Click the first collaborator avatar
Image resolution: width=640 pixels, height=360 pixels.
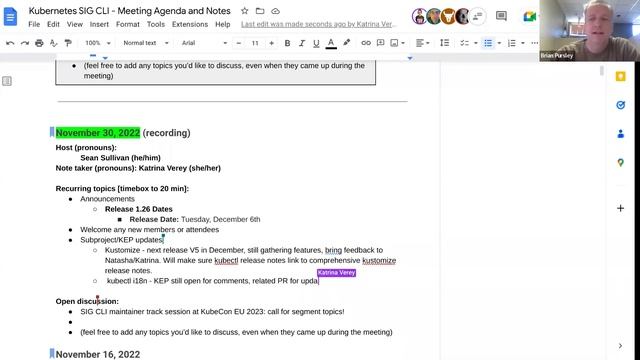[419, 16]
